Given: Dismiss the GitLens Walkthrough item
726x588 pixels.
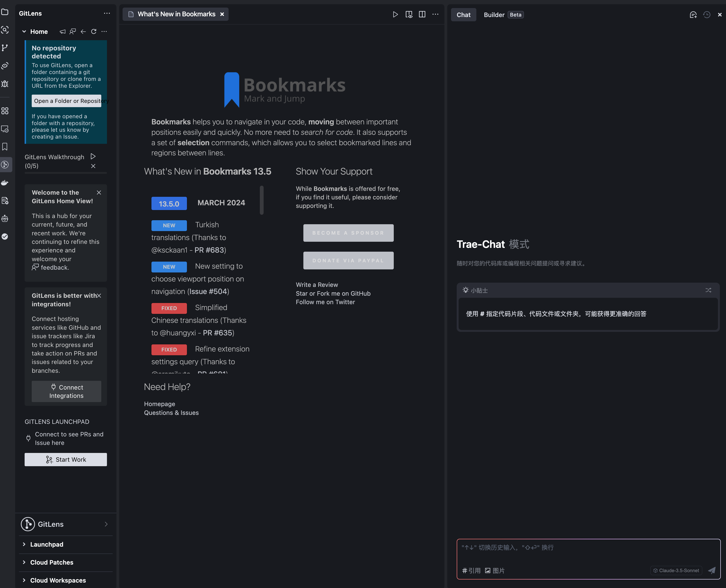Looking at the screenshot, I should 93,166.
